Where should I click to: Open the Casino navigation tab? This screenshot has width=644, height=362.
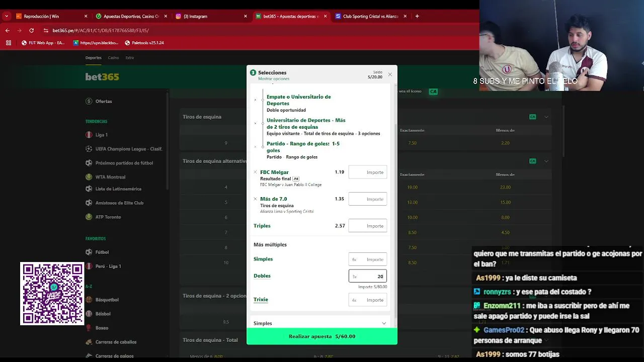coord(113,57)
